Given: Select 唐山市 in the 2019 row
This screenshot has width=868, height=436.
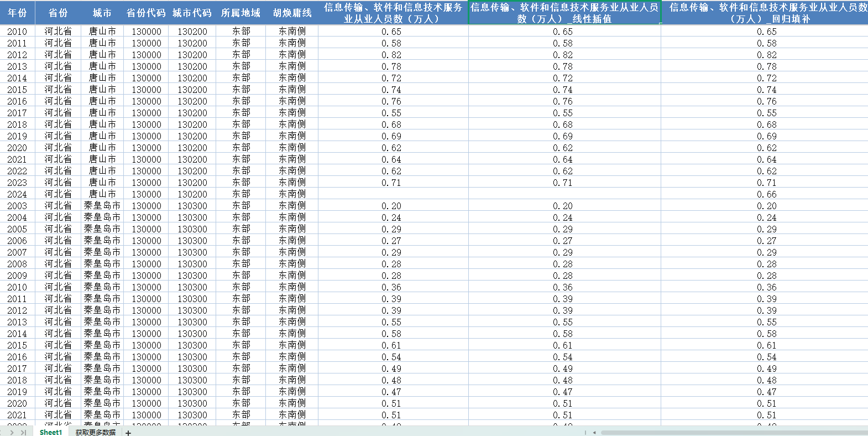Looking at the screenshot, I should point(102,136).
